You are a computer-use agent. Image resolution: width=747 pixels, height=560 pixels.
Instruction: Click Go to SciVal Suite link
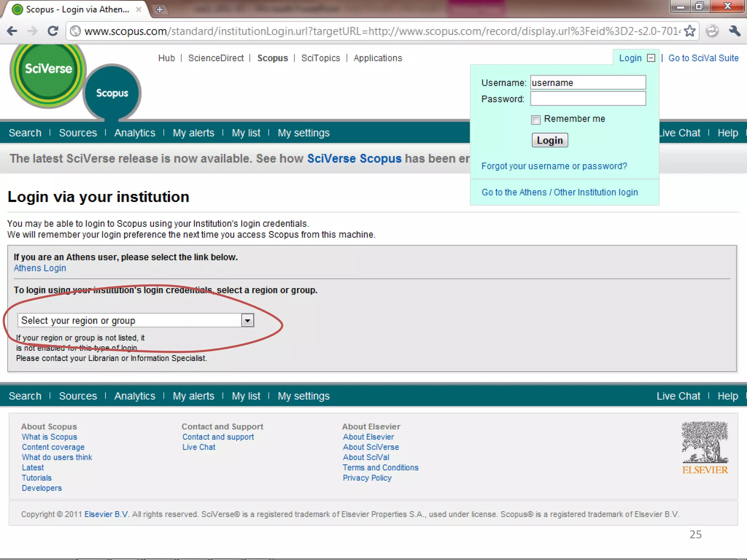tap(703, 58)
